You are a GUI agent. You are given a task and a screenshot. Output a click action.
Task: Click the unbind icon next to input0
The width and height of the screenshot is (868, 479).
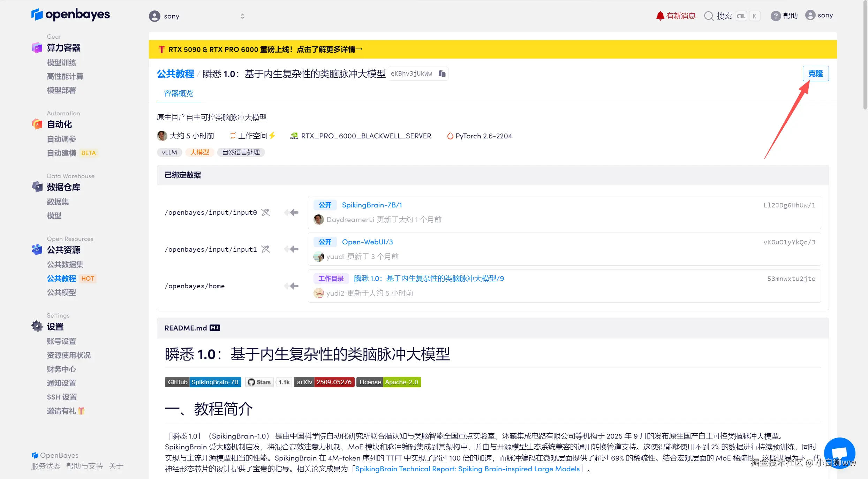click(x=265, y=212)
